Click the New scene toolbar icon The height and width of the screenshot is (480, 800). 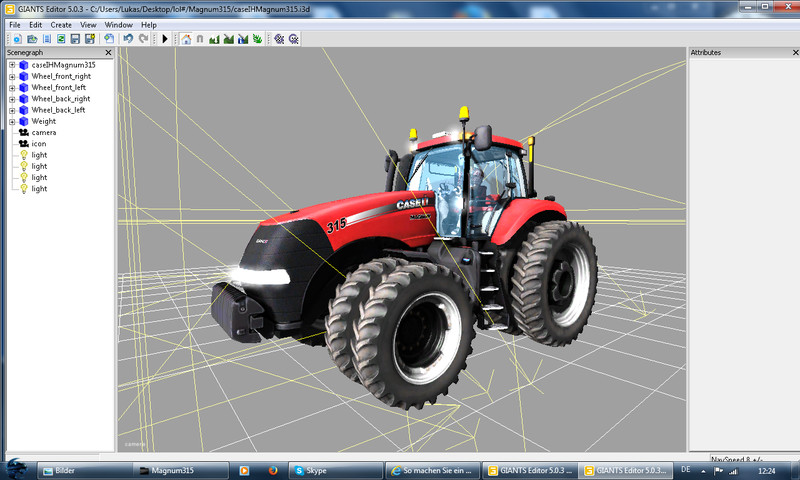pos(17,39)
